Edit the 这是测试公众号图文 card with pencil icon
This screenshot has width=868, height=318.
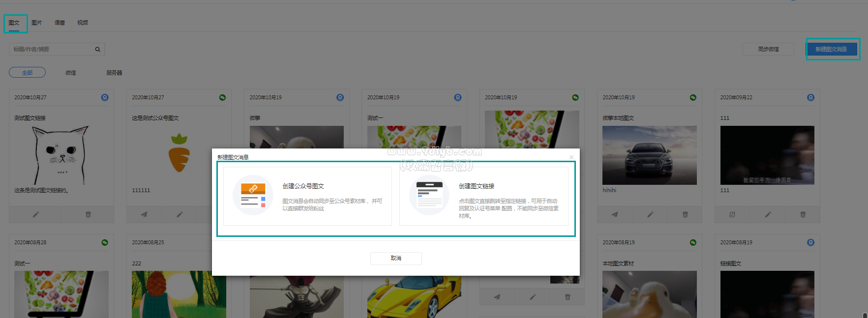click(x=180, y=214)
